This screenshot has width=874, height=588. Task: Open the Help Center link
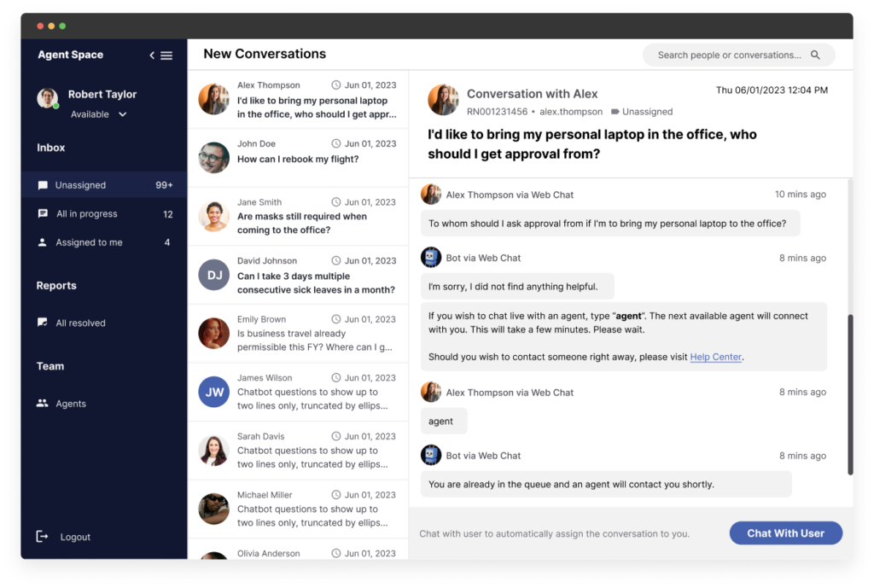pos(715,358)
